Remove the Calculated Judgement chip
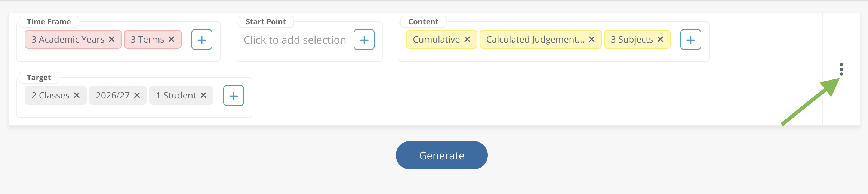Image resolution: width=868 pixels, height=194 pixels. [x=592, y=39]
